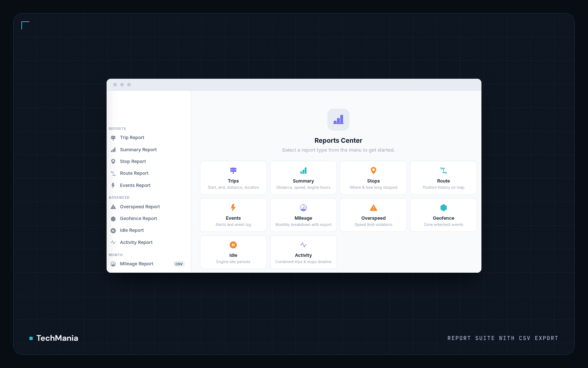Click the Route path icon in grid
The width and height of the screenshot is (588, 368).
point(444,170)
